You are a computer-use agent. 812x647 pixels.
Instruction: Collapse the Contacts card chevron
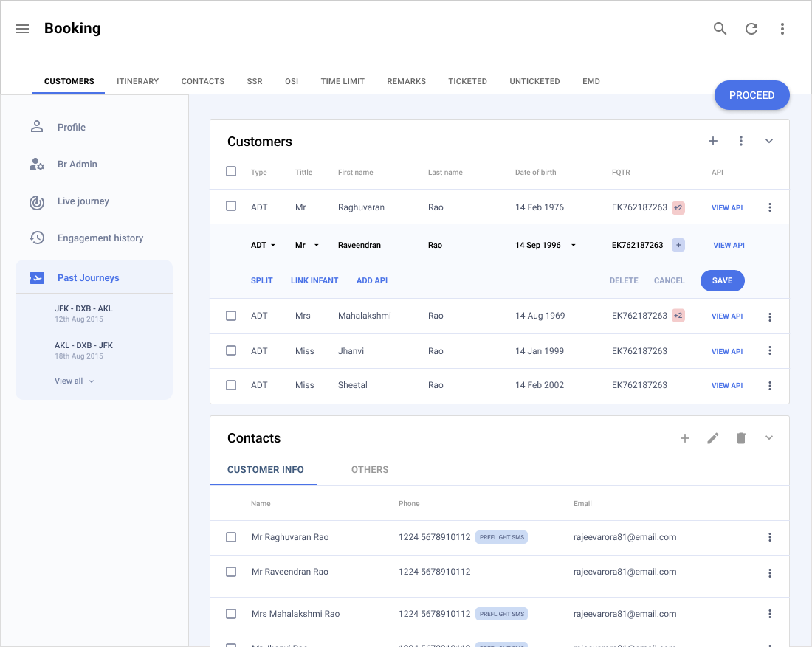pos(769,438)
